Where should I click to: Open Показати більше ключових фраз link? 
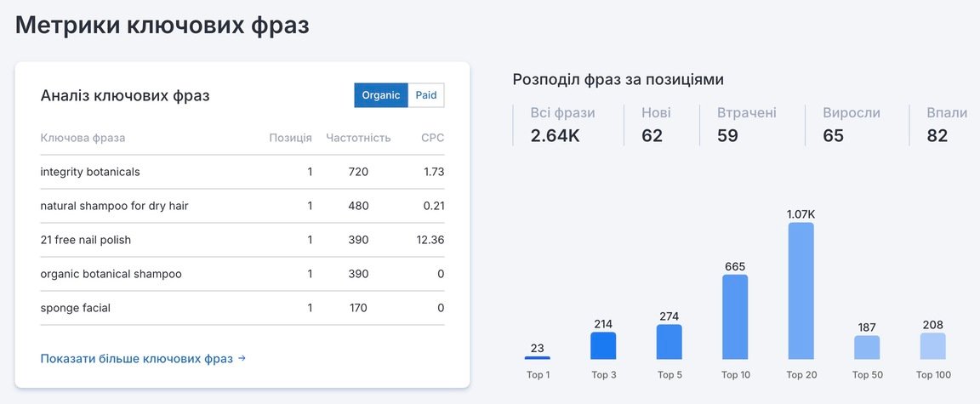[x=143, y=358]
